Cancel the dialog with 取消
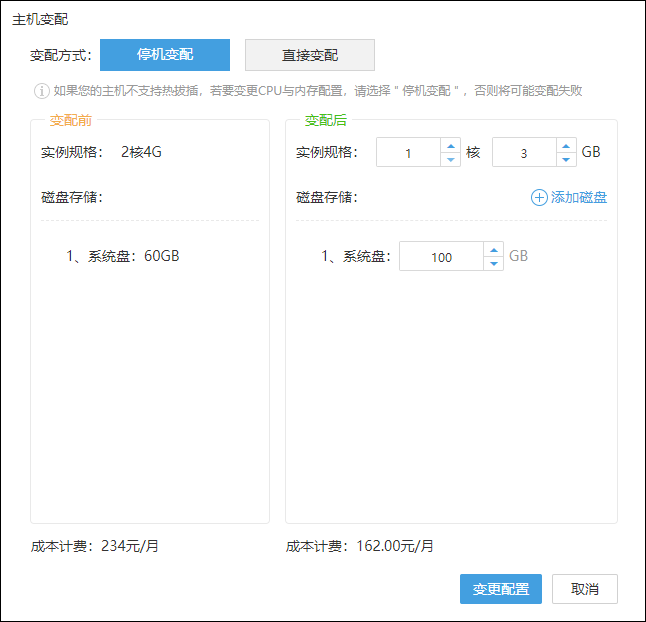Viewport: 646px width, 622px height. click(x=585, y=589)
